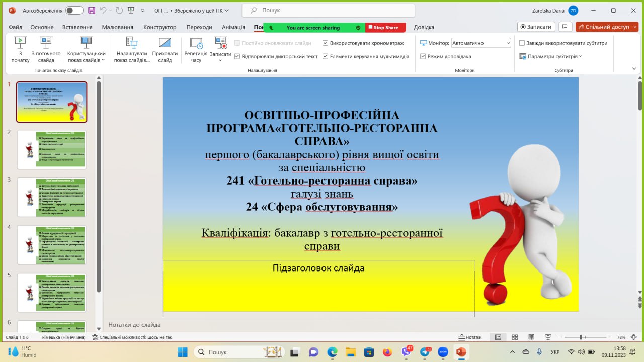Open the Файл tab

(x=15, y=27)
